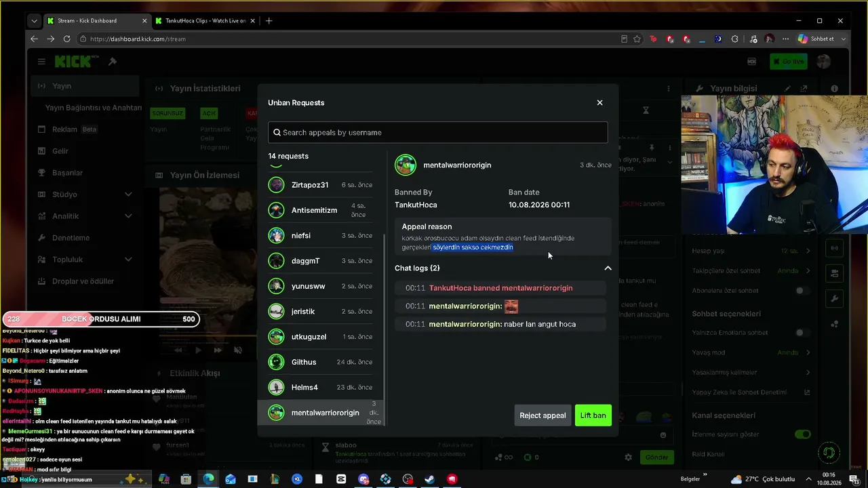The height and width of the screenshot is (488, 868).
Task: Open Steam from the taskbar
Action: pos(429,479)
